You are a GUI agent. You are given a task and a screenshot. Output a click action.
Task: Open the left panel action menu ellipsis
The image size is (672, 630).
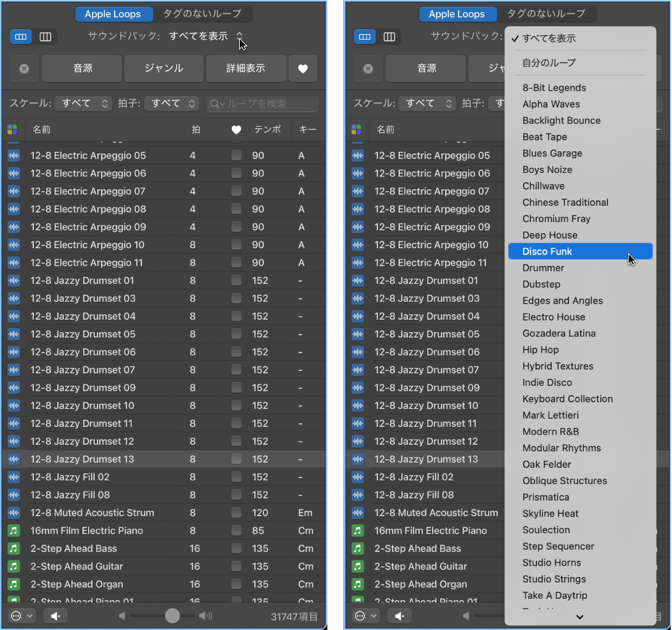(x=22, y=616)
